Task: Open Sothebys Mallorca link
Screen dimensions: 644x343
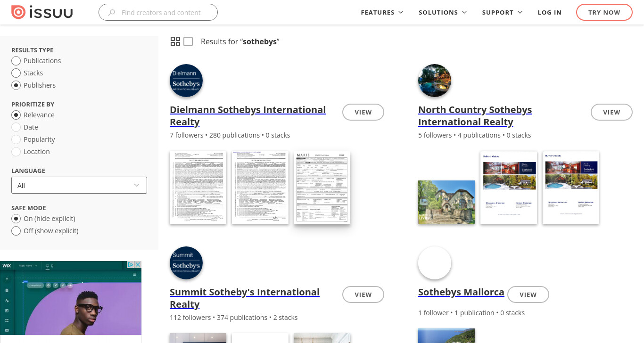Action: coord(461,292)
